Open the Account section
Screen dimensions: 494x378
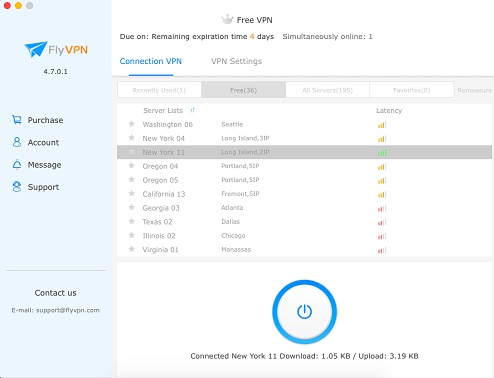(43, 142)
